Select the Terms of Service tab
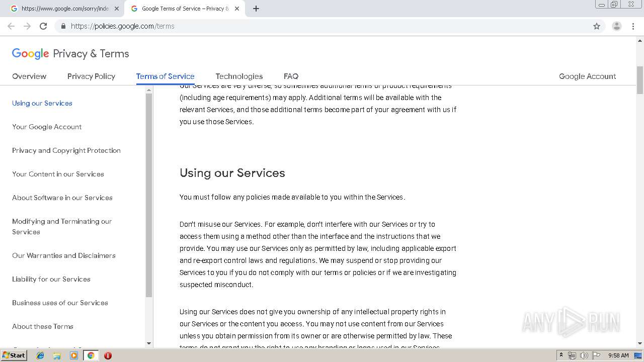 click(x=165, y=76)
